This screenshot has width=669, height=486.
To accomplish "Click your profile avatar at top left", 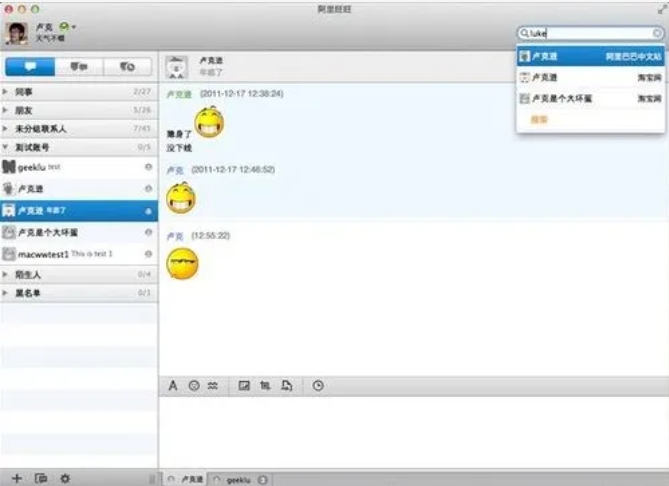I will click(x=17, y=33).
